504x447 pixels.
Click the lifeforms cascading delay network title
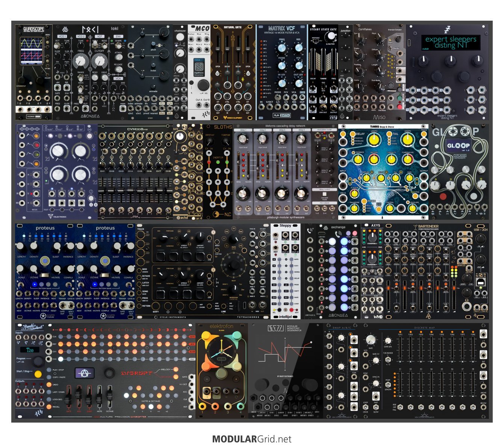285,126
